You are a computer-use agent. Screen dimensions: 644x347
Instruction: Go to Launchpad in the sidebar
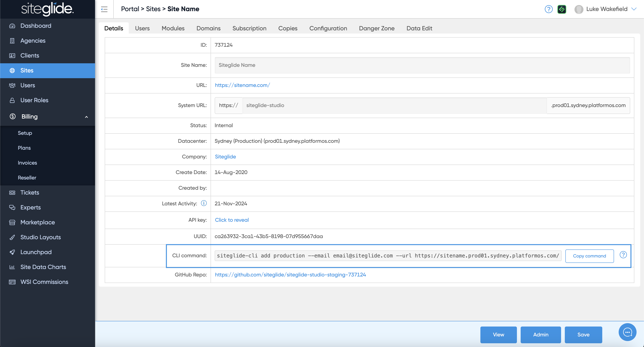36,252
